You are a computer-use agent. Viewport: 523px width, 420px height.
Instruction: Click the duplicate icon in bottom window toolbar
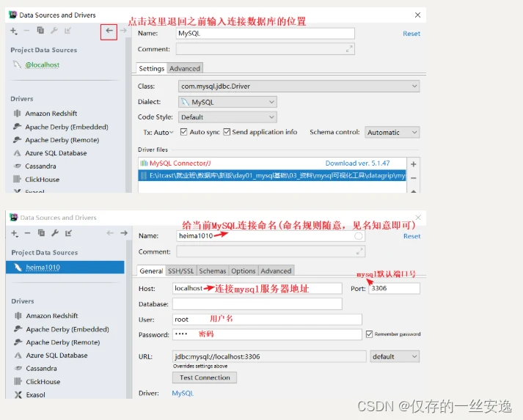point(41,232)
